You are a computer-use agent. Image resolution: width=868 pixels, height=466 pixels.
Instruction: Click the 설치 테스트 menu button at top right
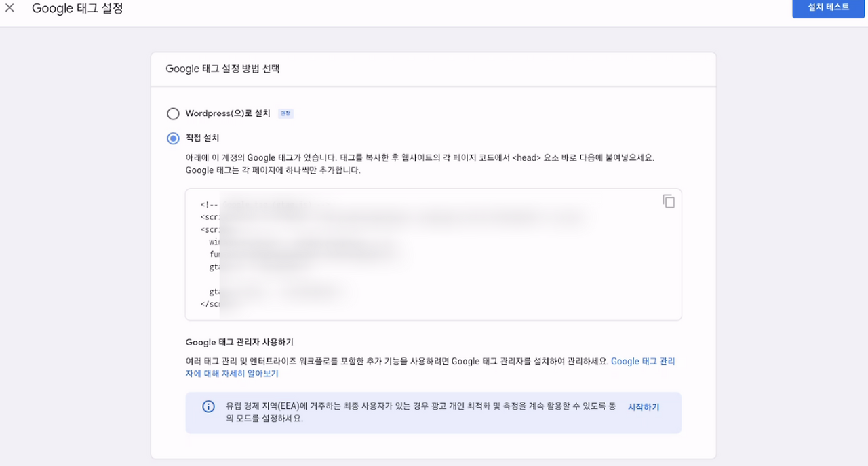pyautogui.click(x=828, y=7)
